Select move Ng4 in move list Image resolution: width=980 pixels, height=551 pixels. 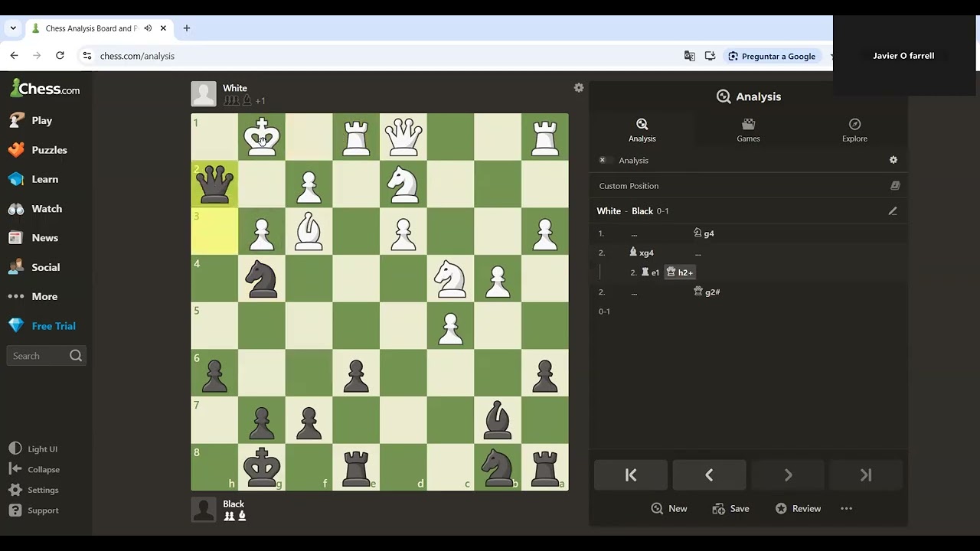pyautogui.click(x=704, y=233)
